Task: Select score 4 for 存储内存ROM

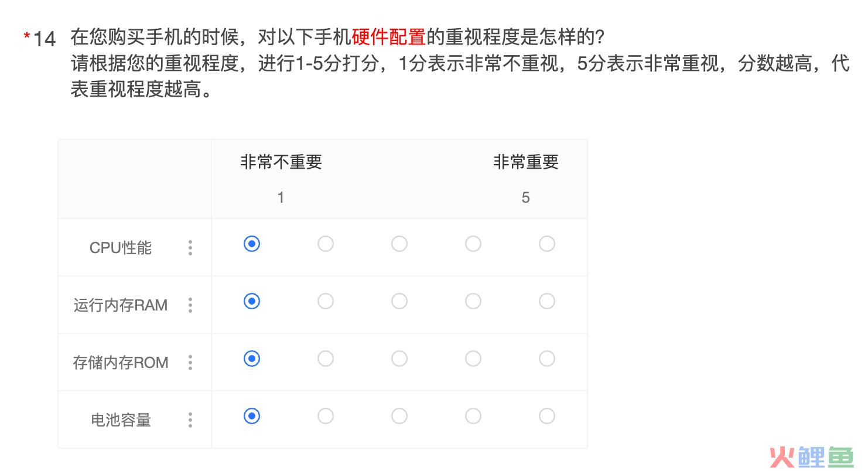Action: tap(473, 359)
